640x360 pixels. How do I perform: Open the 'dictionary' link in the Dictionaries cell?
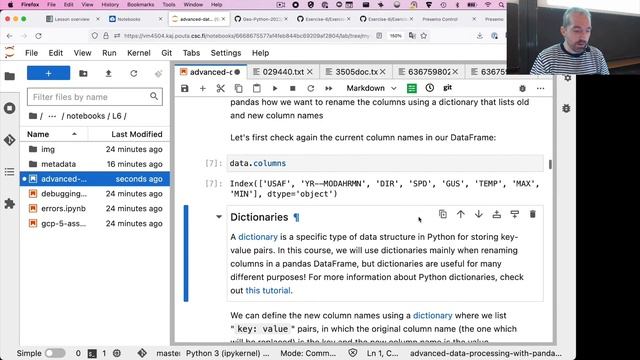(258, 237)
